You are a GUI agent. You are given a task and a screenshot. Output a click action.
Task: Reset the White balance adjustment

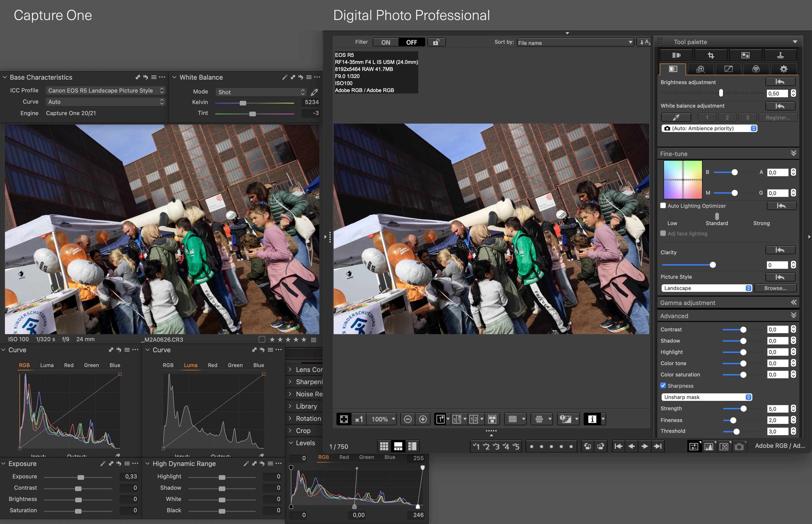(780, 106)
